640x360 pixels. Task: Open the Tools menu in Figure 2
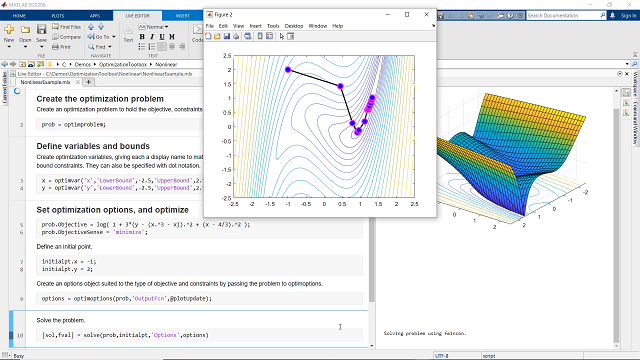[273, 26]
